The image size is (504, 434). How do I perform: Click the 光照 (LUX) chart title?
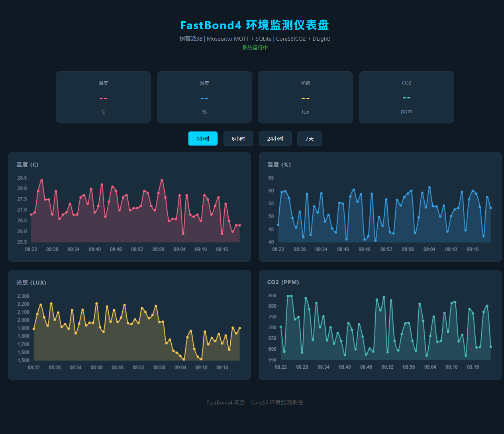[x=31, y=283]
